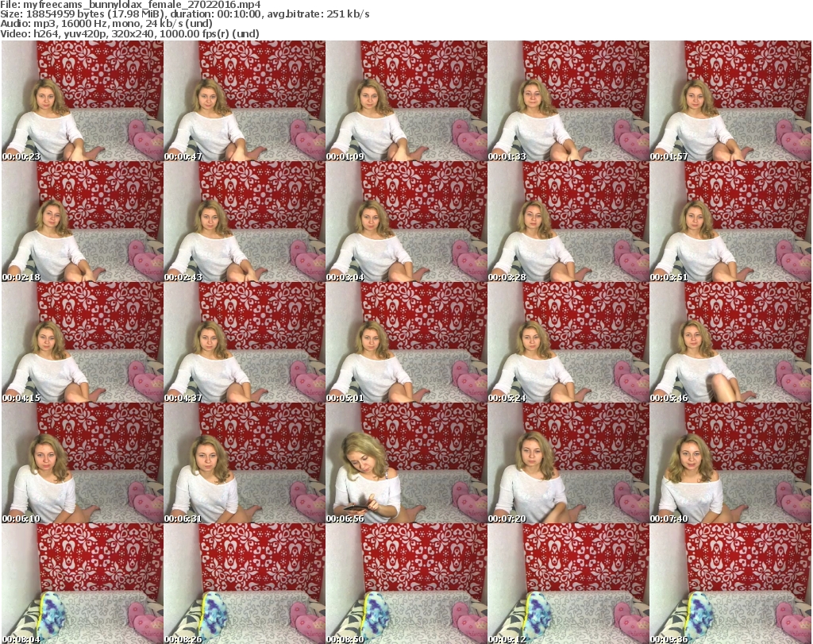The image size is (813, 644).
Task: Open the frame stamped 00:02:18
Action: 83,222
